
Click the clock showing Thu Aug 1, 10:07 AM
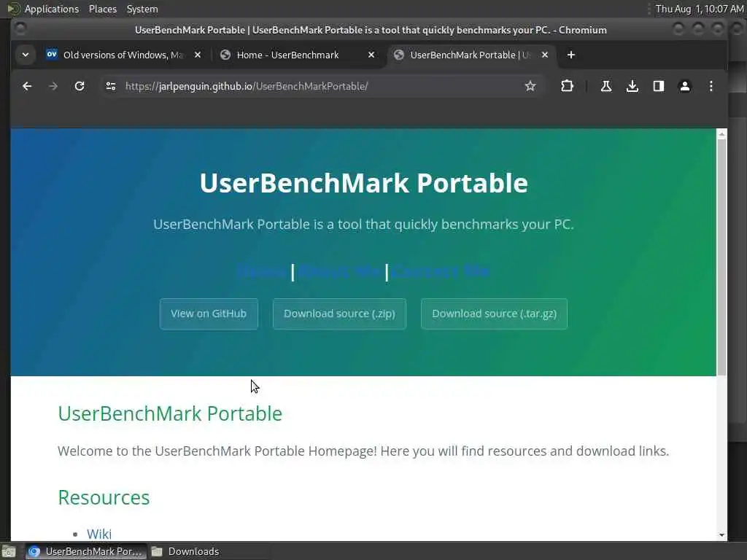click(700, 9)
